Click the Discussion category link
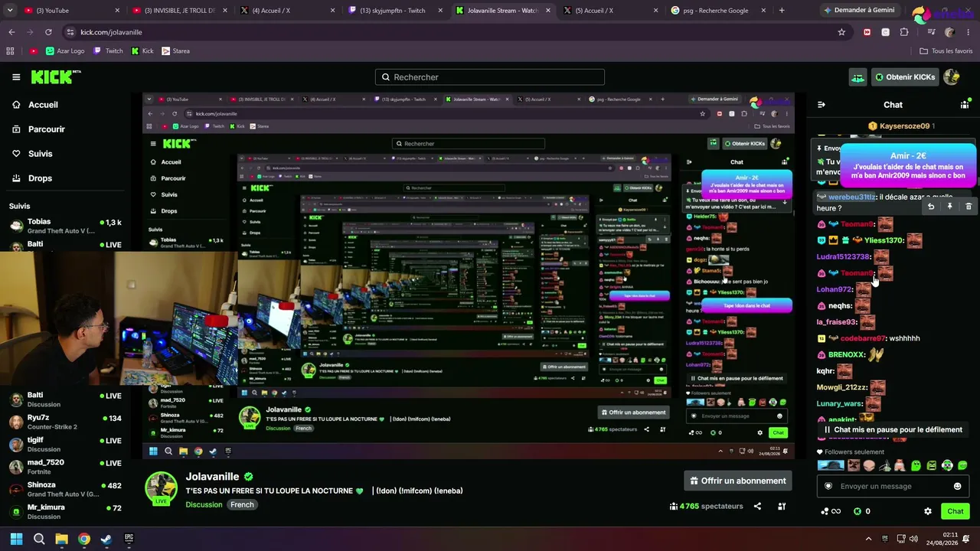The width and height of the screenshot is (980, 551). click(204, 505)
